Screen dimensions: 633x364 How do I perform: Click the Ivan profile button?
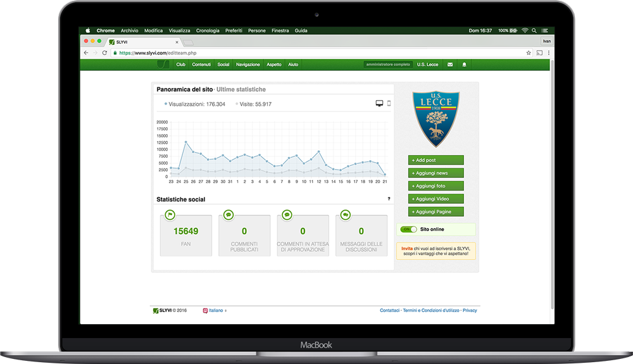(x=547, y=41)
